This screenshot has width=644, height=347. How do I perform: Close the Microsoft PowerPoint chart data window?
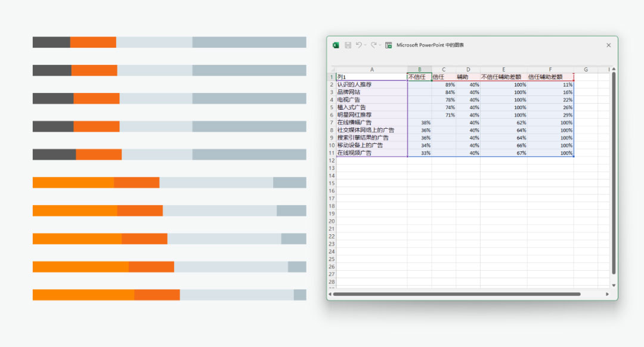point(608,45)
